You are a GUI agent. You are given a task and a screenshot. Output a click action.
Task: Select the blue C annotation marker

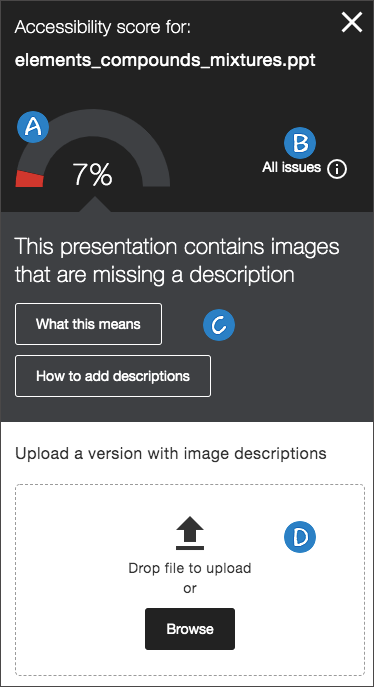pyautogui.click(x=219, y=325)
